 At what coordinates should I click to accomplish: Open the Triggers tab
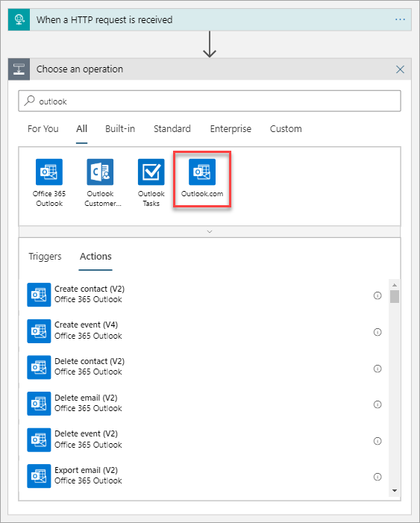pyautogui.click(x=45, y=257)
